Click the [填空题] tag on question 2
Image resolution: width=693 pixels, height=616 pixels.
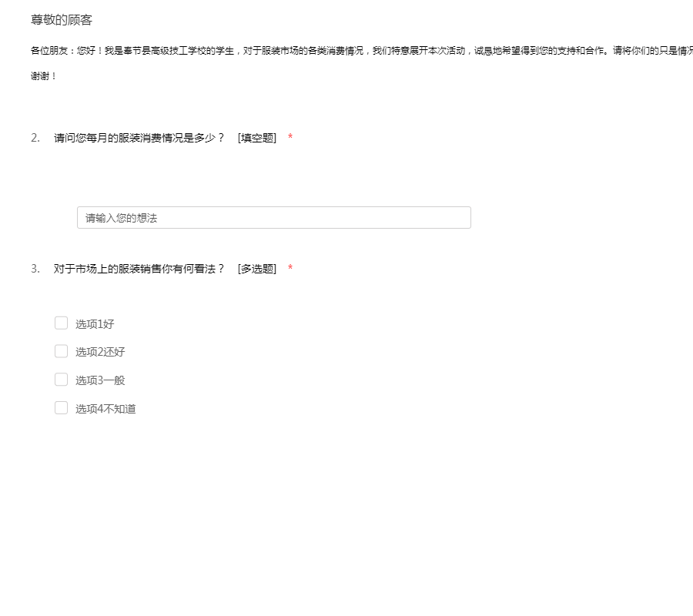257,138
